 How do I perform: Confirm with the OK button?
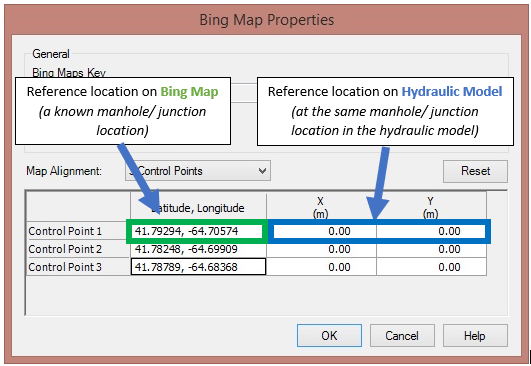coord(329,336)
